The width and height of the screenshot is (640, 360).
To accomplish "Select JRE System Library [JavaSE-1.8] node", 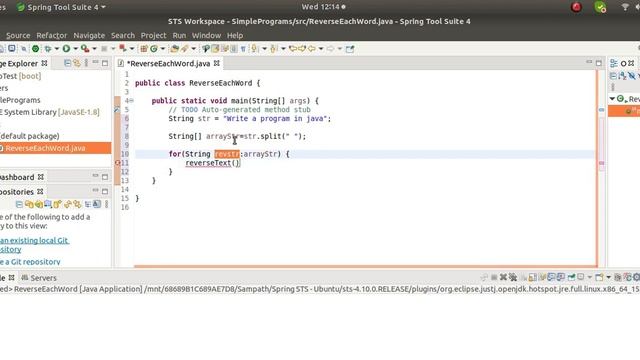I will 49,112.
